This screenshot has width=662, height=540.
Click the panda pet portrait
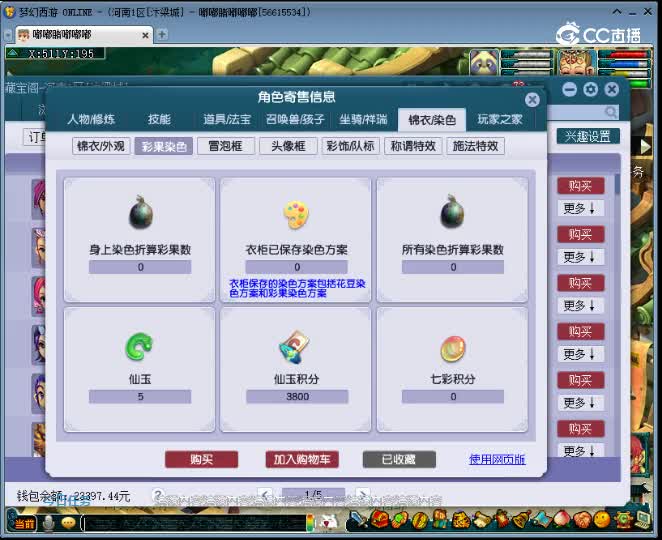pos(484,62)
